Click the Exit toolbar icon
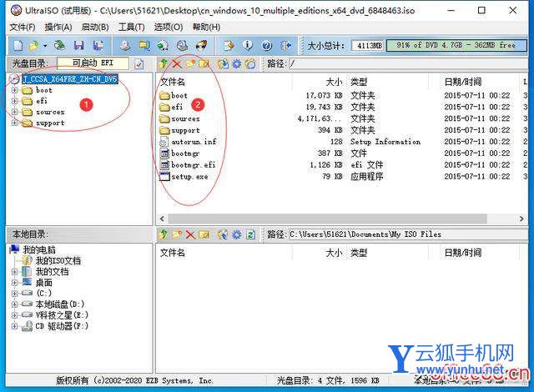The height and width of the screenshot is (392, 534). 286,45
